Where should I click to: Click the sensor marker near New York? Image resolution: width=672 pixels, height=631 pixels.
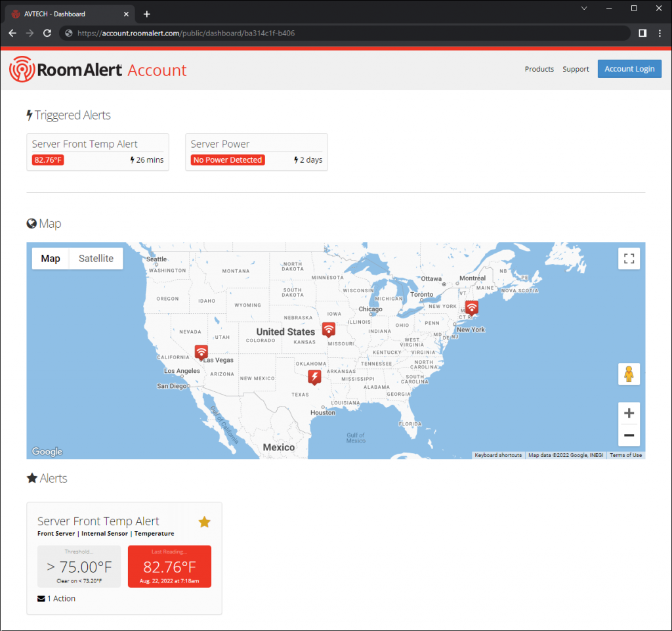(471, 307)
